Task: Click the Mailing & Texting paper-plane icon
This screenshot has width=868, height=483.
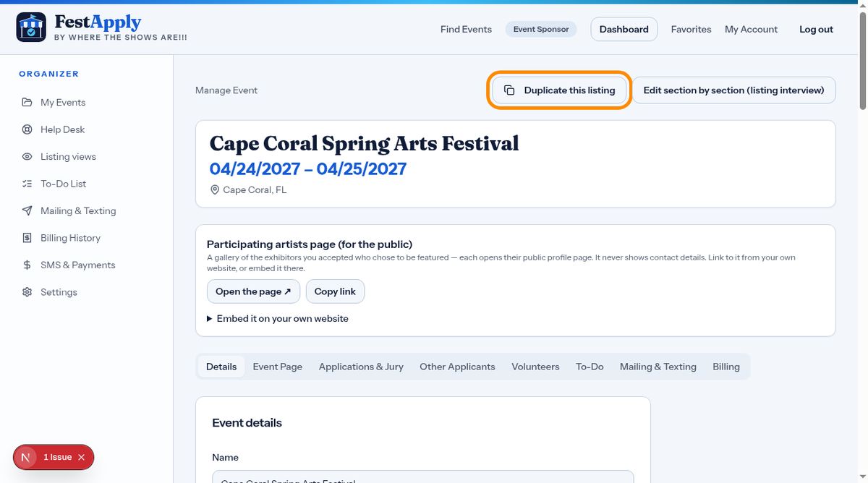Action: pyautogui.click(x=27, y=210)
